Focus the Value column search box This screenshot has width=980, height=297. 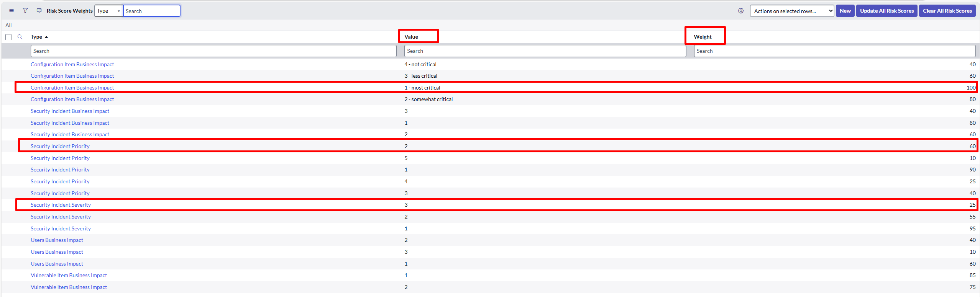tap(545, 51)
